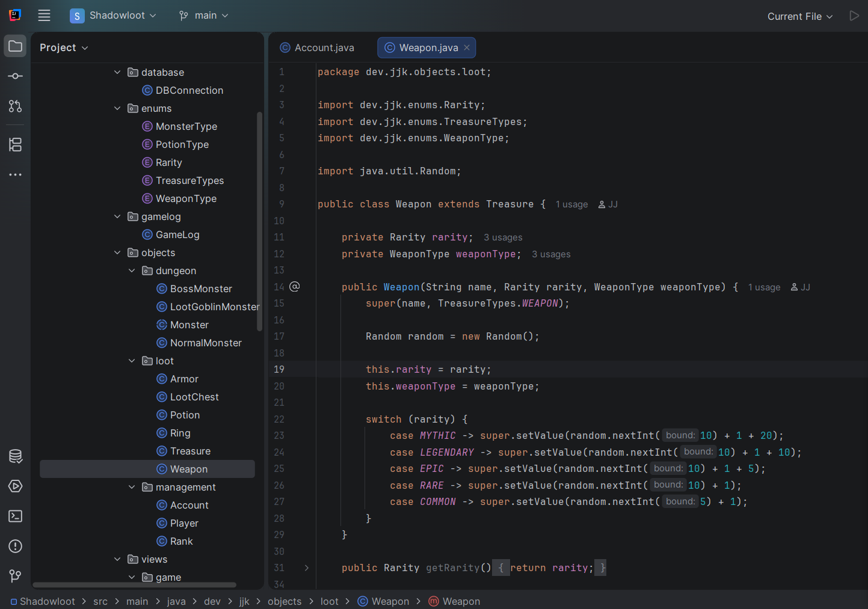Open the Current File run configuration dropdown
Image resolution: width=868 pixels, height=609 pixels.
point(800,16)
